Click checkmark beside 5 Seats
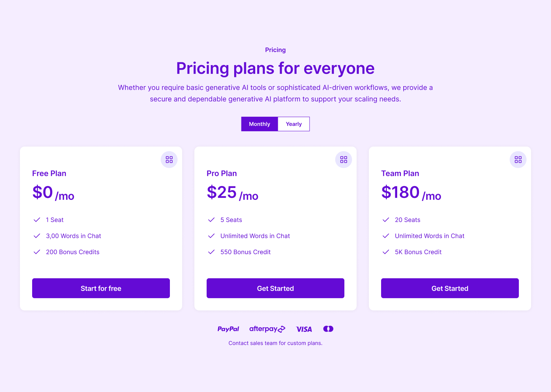 coord(211,220)
